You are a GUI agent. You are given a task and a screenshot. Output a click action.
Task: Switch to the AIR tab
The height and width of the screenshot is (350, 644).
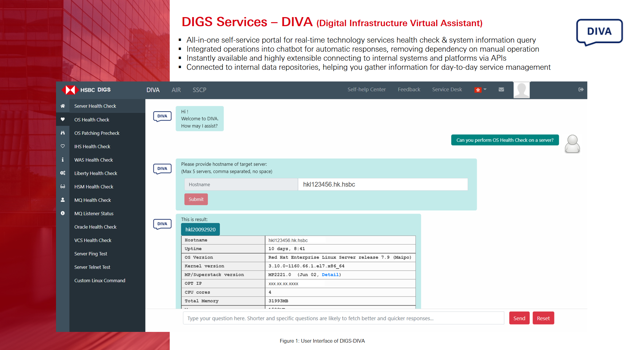pyautogui.click(x=176, y=90)
